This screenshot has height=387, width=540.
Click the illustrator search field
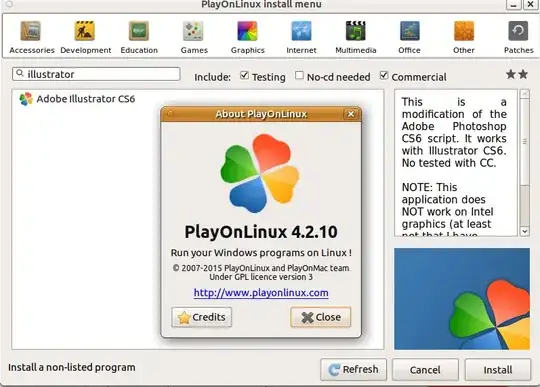tap(96, 74)
